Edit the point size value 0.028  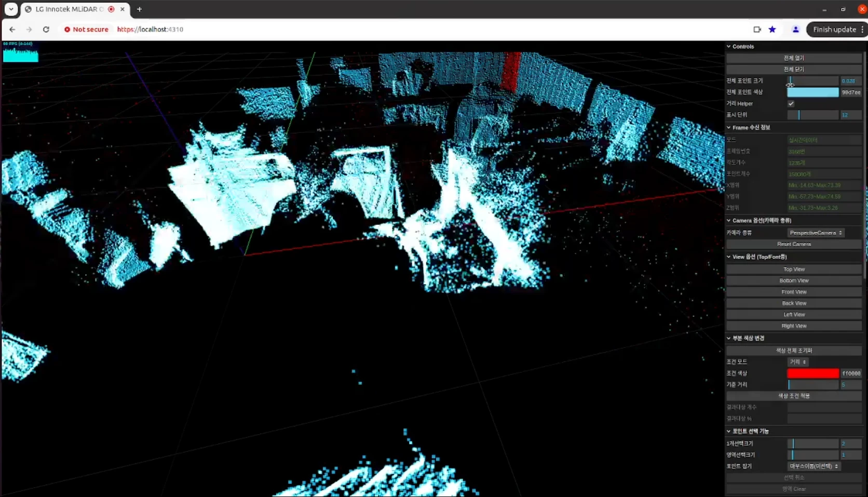[x=851, y=81]
